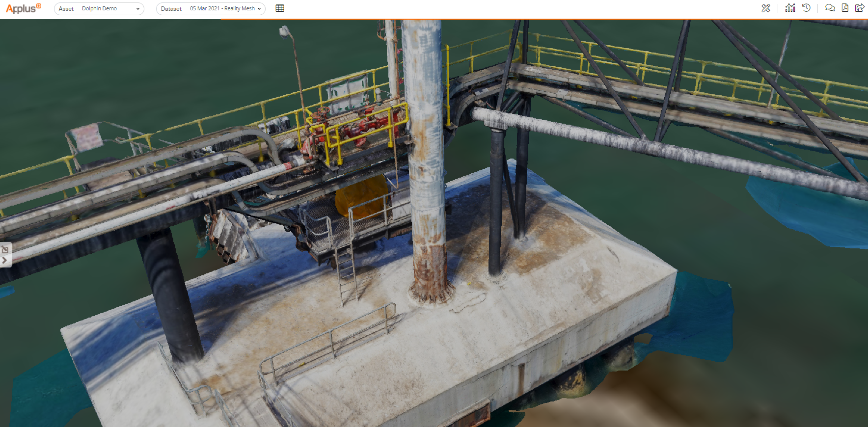Screen dimensions: 868x427
Task: Open the table grid view icon
Action: click(280, 8)
